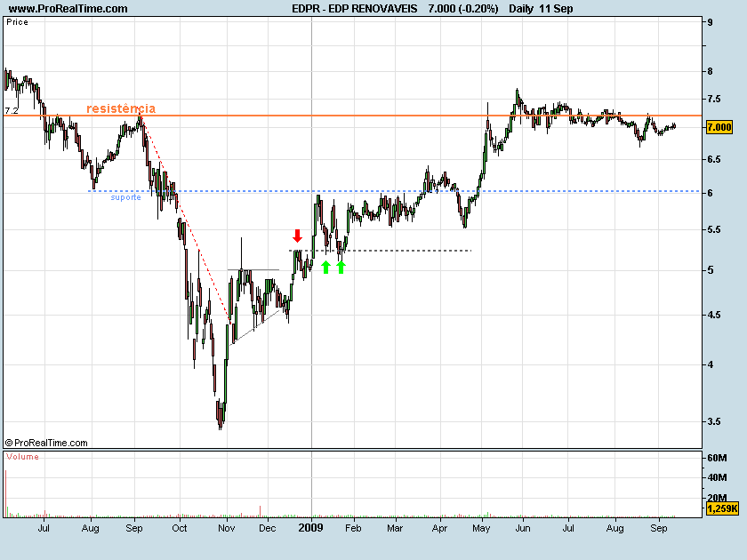Click the May label on time axis
Viewport: 747px width, 560px height.
point(481,528)
